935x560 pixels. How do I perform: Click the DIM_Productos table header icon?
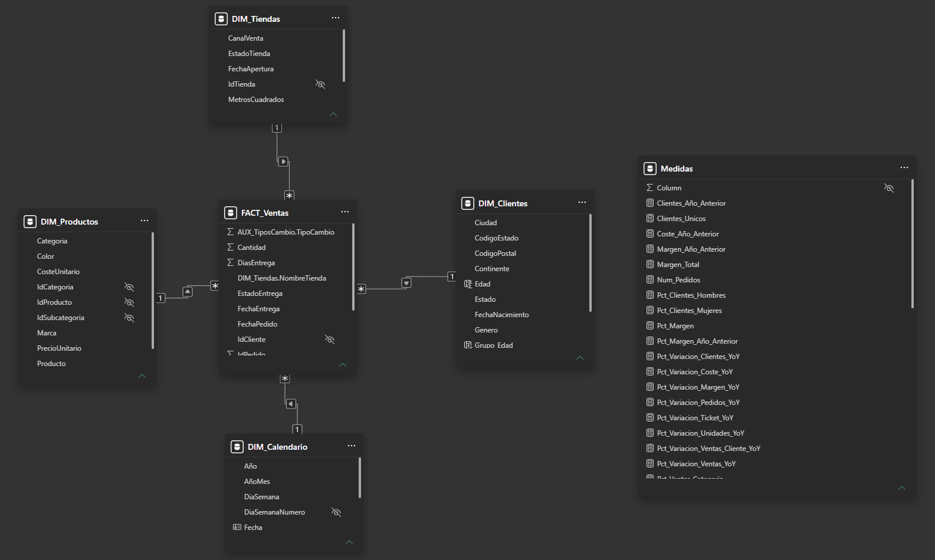30,222
